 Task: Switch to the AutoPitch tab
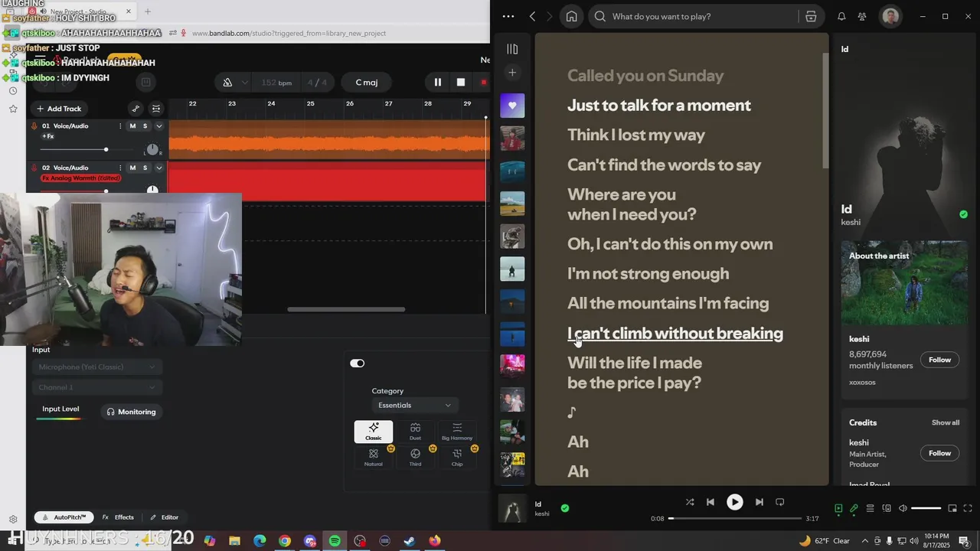pos(64,517)
